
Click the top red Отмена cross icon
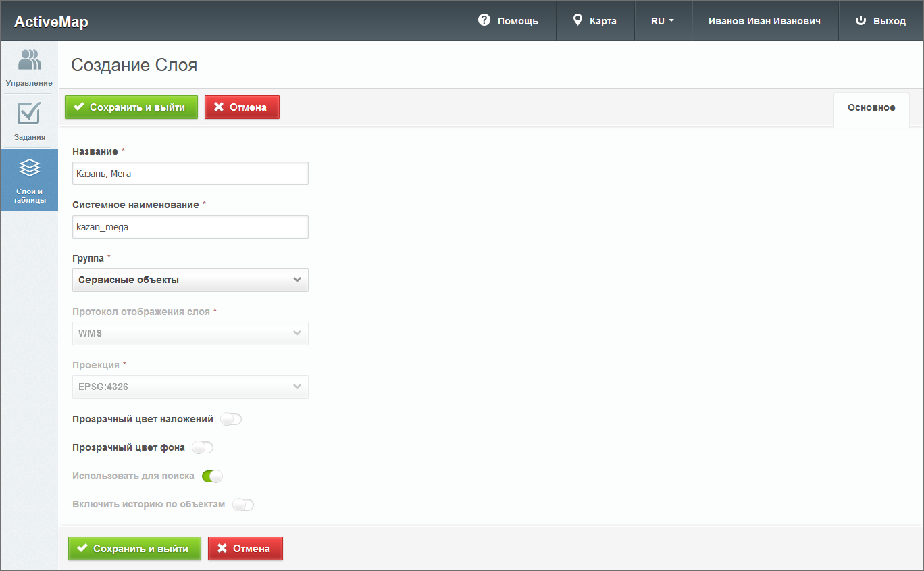219,107
